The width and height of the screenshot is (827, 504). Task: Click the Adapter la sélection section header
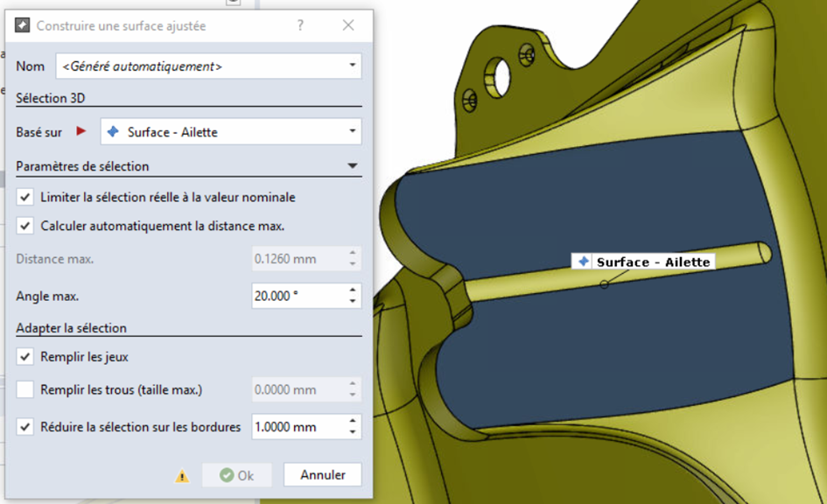(x=71, y=328)
